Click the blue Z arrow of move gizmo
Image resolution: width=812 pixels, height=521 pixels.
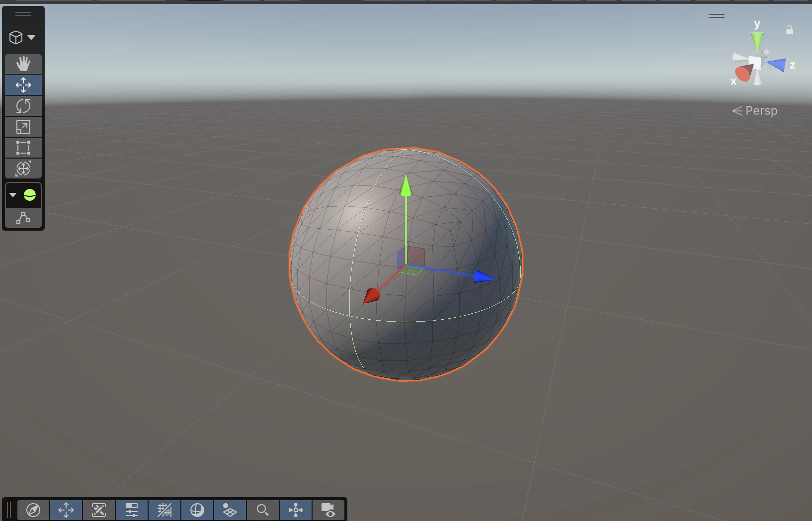click(483, 276)
